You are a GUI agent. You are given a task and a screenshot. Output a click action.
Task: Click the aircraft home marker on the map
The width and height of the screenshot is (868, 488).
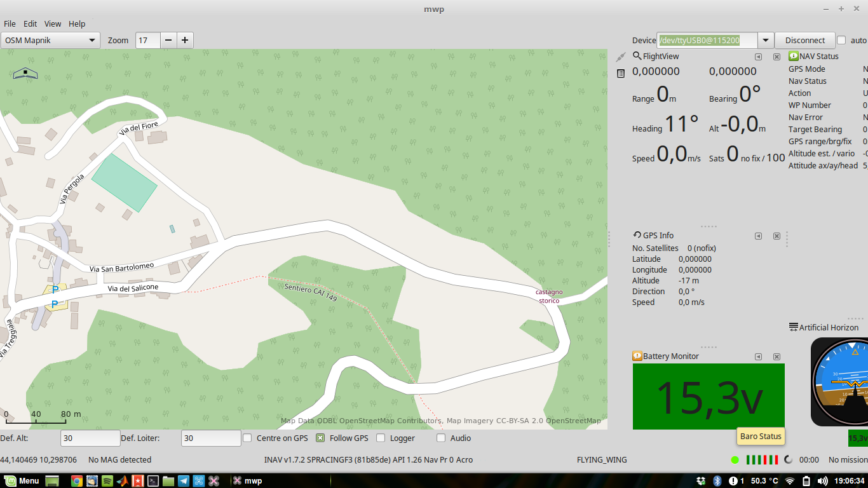click(25, 74)
